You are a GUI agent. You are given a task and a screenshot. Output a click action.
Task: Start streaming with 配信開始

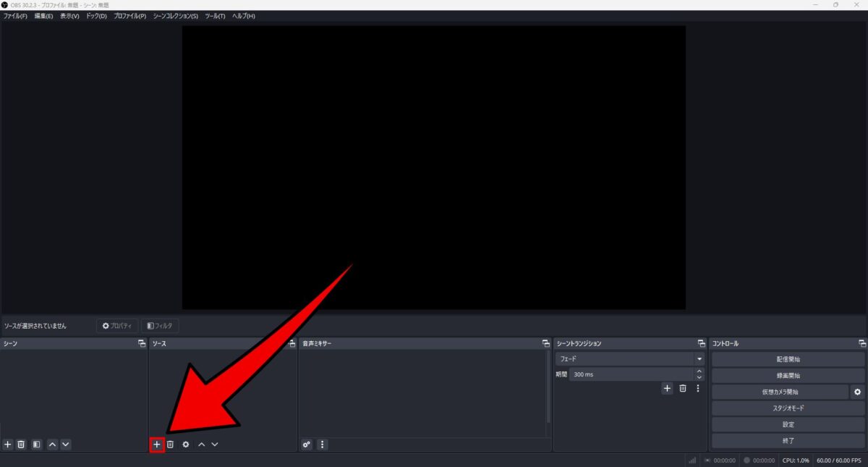click(x=787, y=358)
